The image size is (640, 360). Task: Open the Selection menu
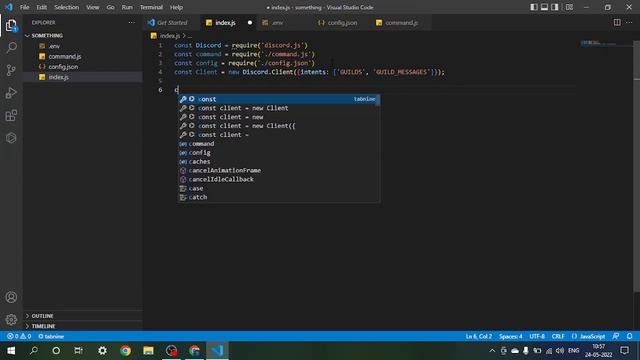67,7
